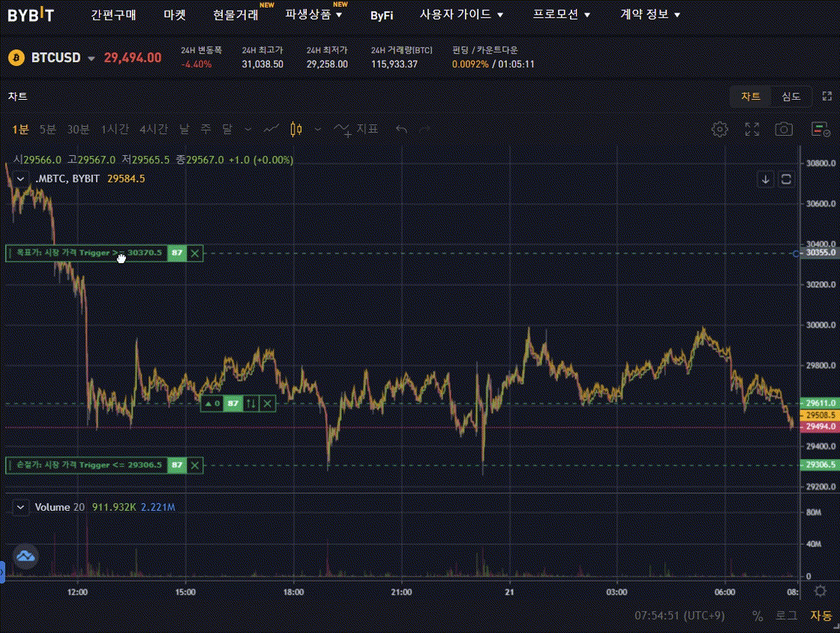840x633 pixels.
Task: Cancel the stop-loss 29306.5 order line
Action: click(195, 465)
